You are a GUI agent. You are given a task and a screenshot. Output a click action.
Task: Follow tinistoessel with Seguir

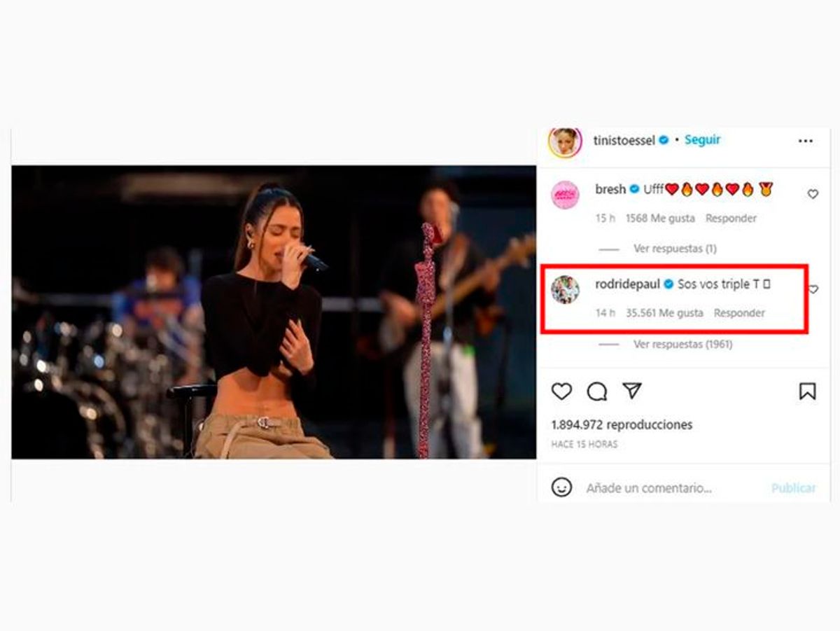(x=702, y=140)
